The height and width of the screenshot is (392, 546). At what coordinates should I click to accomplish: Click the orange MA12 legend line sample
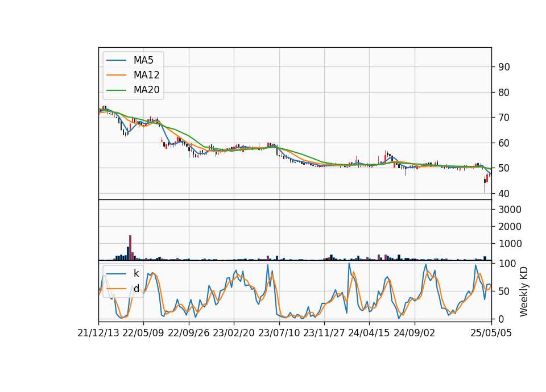[x=116, y=75]
